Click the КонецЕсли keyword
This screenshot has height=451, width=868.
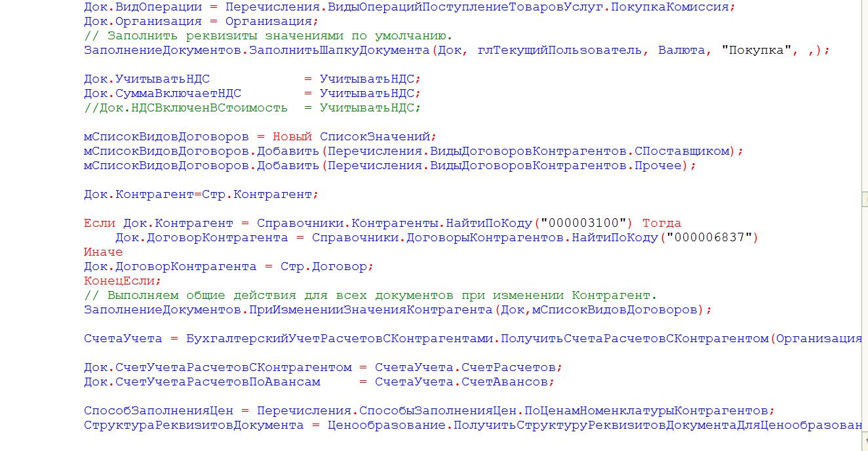(121, 281)
